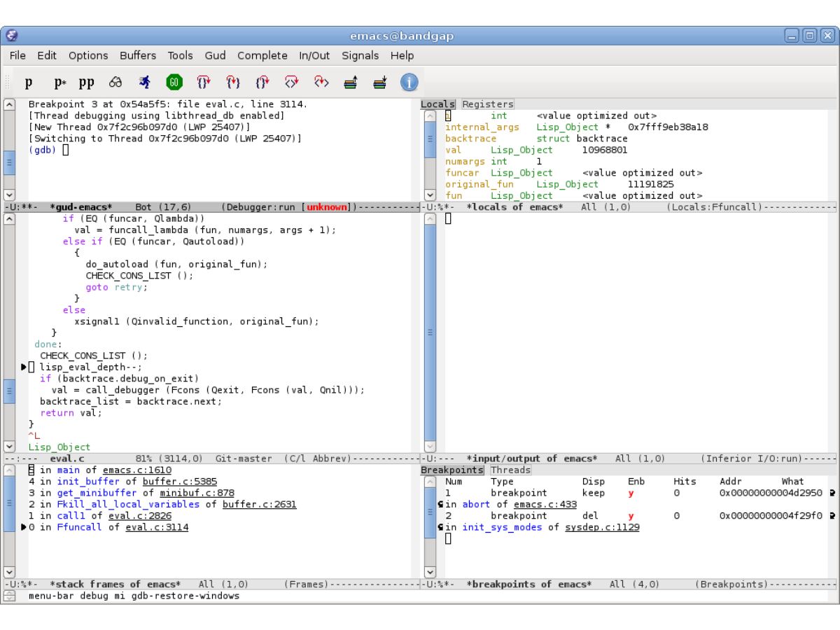Screen dimensions: 840x630
Task: Open the blue info manual icon
Action: point(409,83)
